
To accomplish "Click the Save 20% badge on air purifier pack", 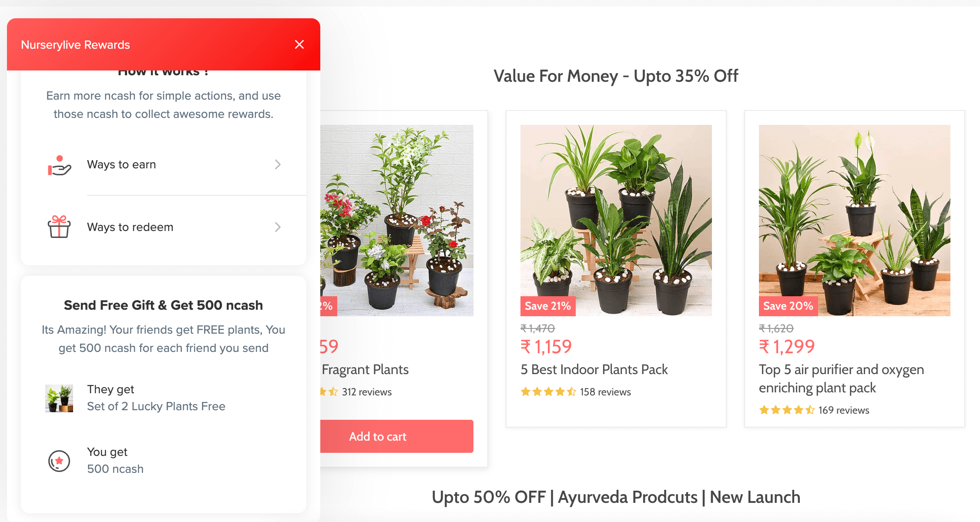I will (788, 306).
